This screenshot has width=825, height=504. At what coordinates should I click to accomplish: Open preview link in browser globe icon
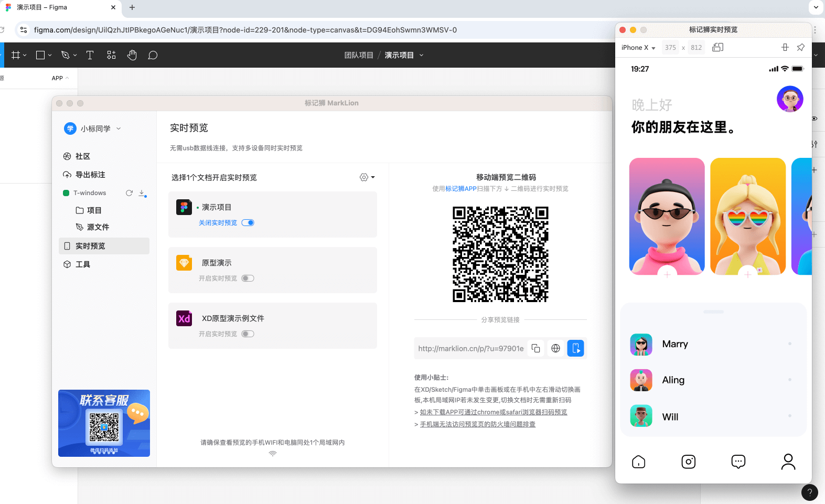(555, 348)
